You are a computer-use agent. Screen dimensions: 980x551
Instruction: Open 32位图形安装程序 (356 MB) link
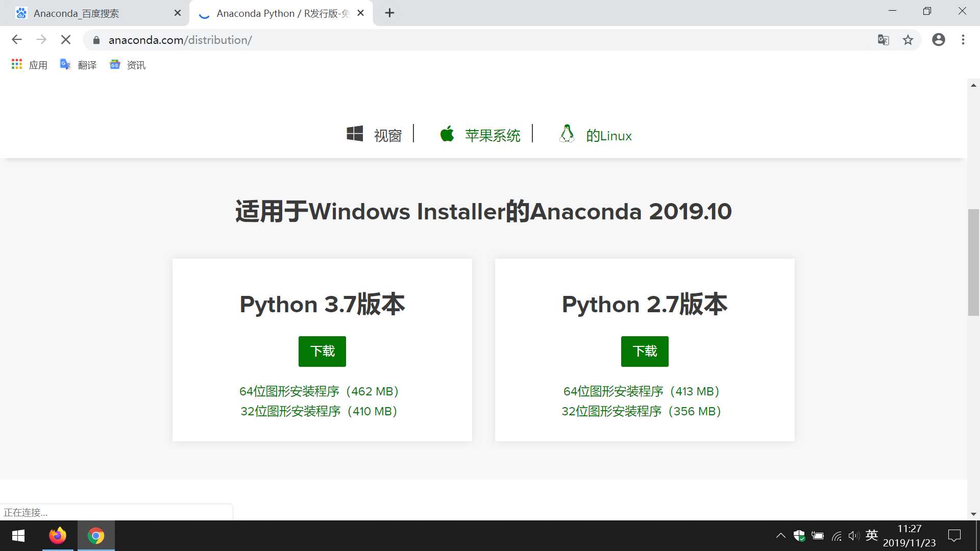pos(642,411)
